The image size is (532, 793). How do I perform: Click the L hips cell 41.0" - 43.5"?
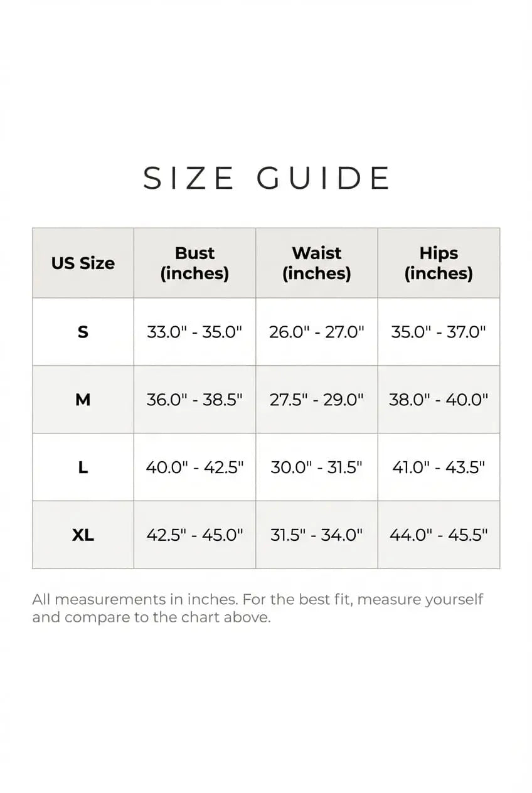(x=439, y=467)
